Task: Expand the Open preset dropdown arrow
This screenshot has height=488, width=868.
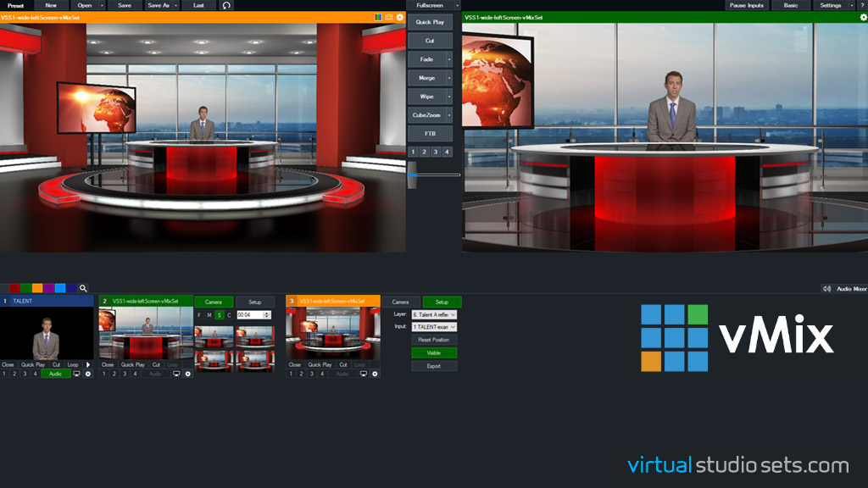Action: pyautogui.click(x=102, y=6)
